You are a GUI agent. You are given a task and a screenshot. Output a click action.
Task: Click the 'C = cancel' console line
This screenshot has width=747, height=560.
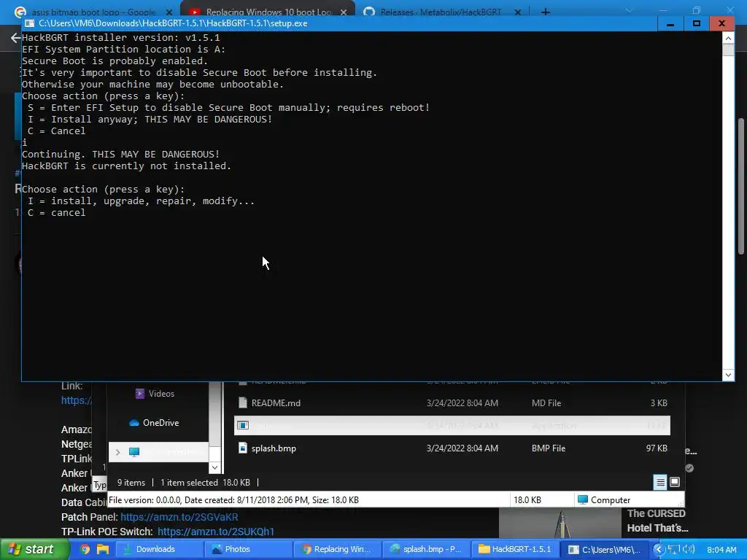tap(57, 212)
